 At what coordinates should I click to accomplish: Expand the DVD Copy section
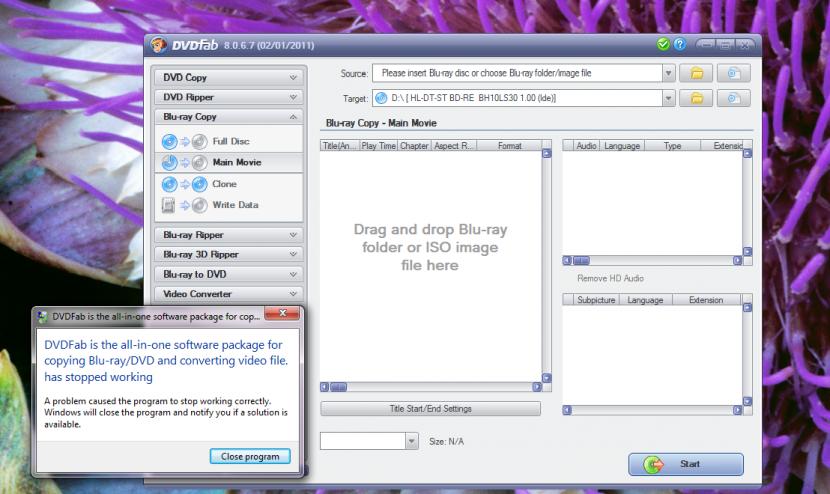coord(229,77)
